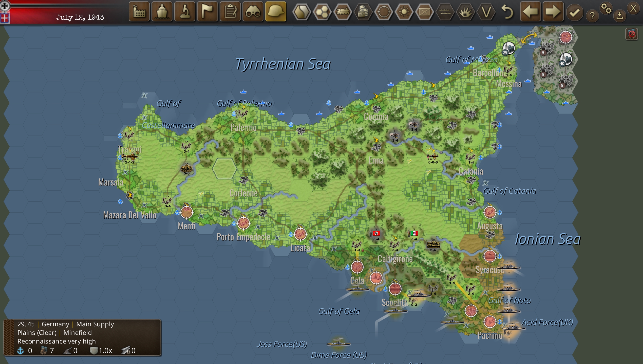Click the 'Tyrrhenian Sea' map label

coord(283,64)
